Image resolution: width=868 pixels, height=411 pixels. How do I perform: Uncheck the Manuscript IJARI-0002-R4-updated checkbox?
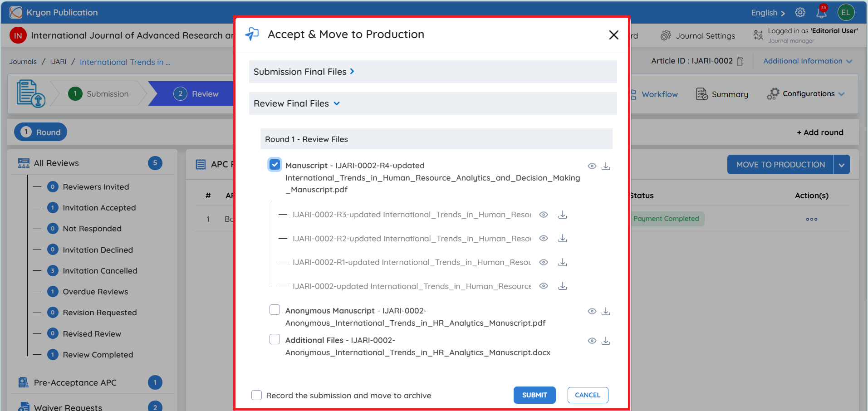(275, 164)
